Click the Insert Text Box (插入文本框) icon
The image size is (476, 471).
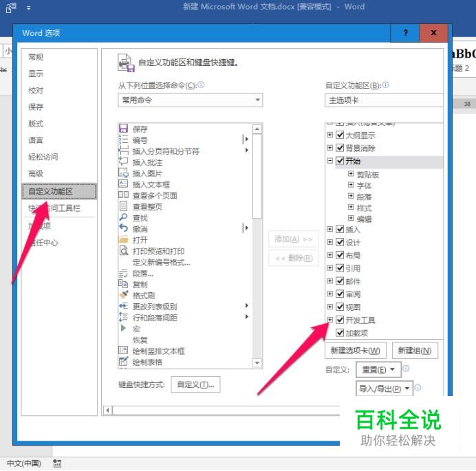(x=123, y=184)
